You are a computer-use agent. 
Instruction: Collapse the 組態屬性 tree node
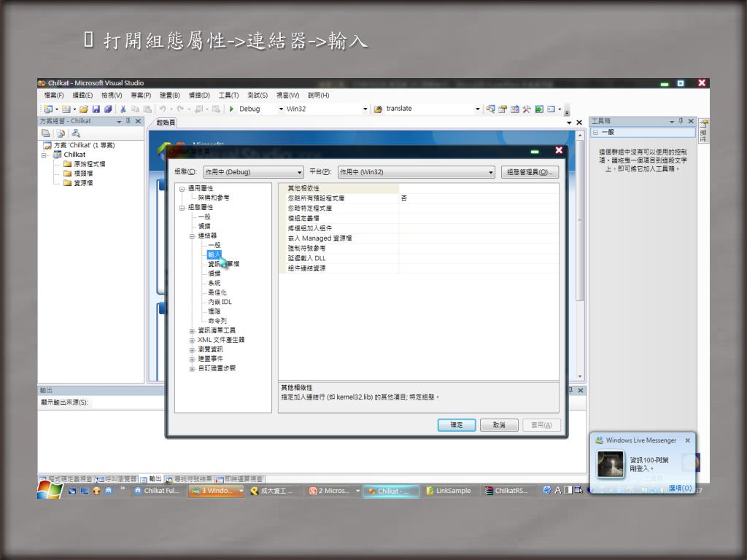182,208
